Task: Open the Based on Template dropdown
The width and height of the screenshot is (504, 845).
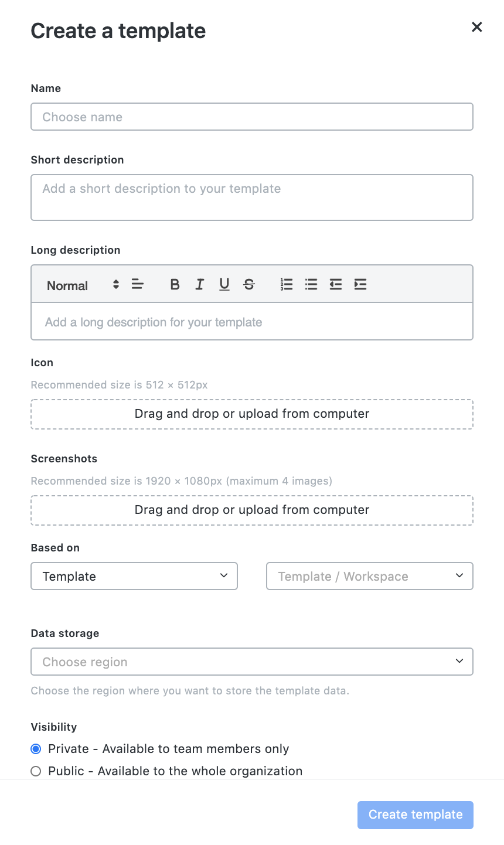Action: [x=134, y=576]
